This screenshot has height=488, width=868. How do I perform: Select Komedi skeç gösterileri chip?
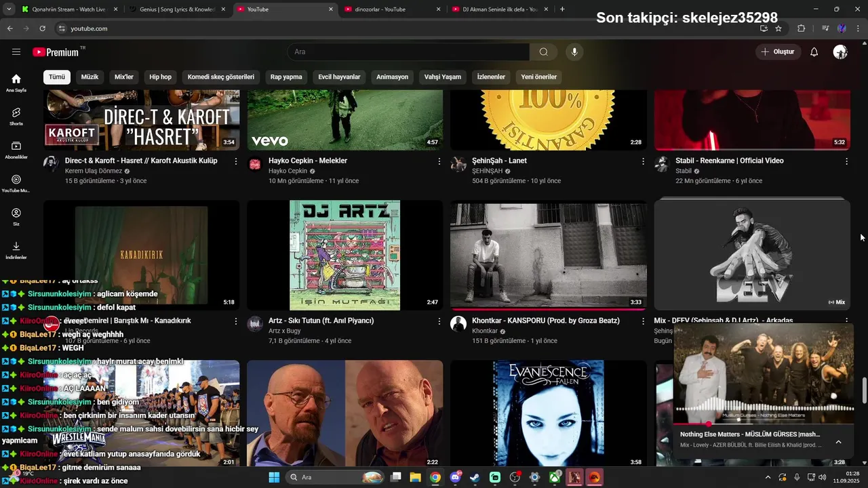click(x=221, y=77)
